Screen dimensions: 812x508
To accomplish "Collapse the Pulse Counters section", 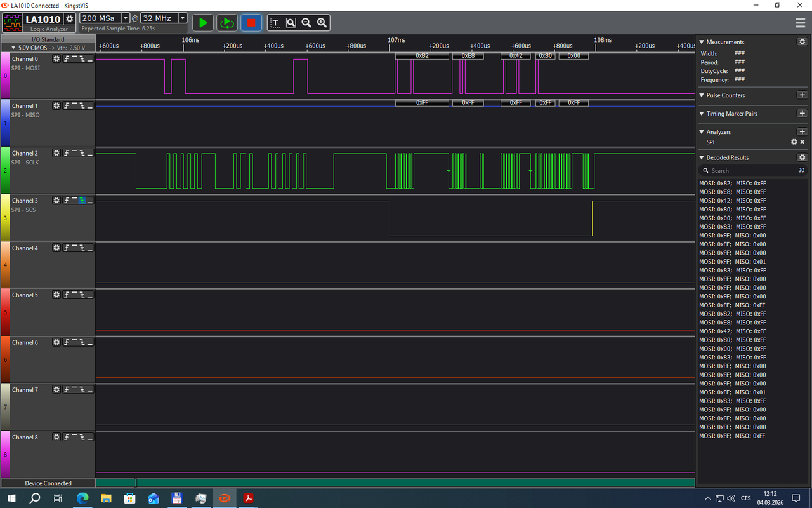I will pyautogui.click(x=702, y=95).
